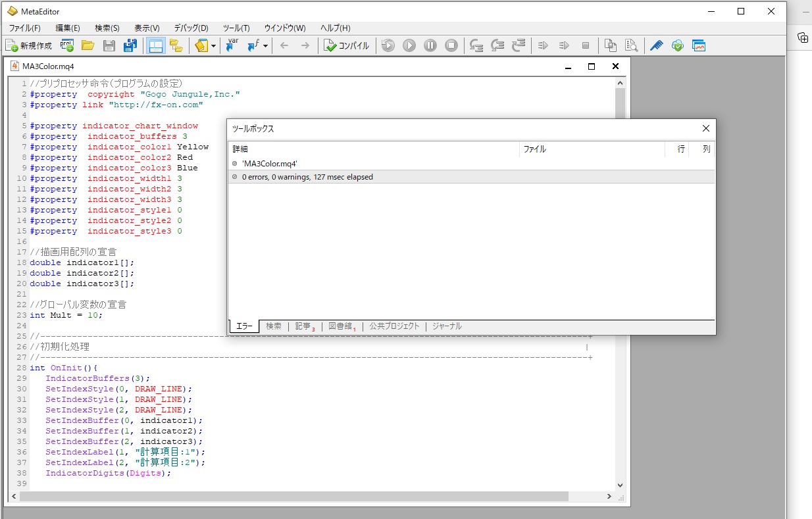Open a file with the yellow folder icon

point(88,45)
